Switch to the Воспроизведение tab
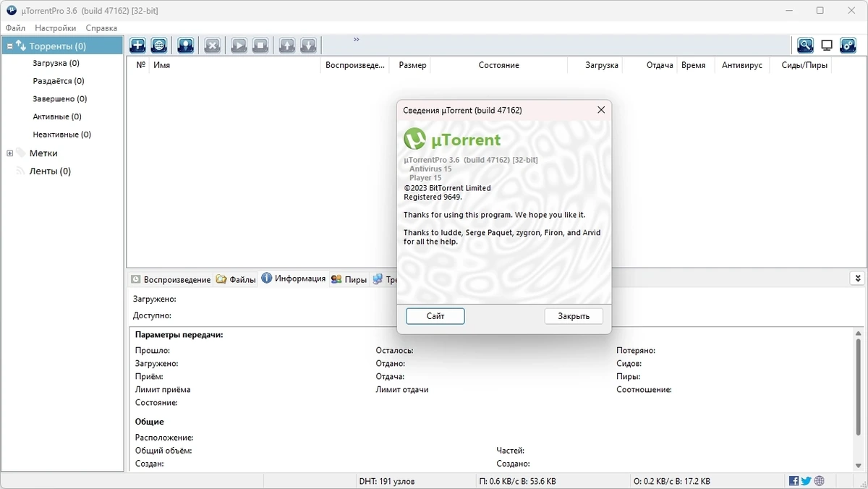Screen dimensions: 868x489 point(171,279)
